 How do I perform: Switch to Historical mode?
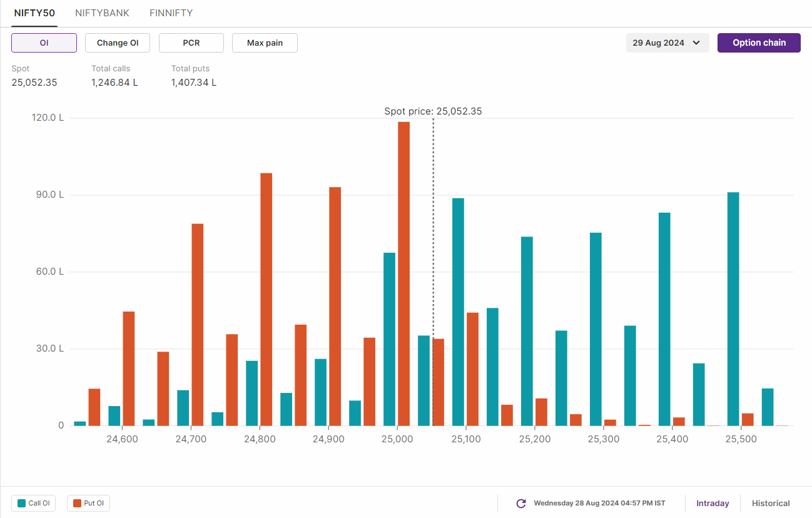click(x=771, y=504)
